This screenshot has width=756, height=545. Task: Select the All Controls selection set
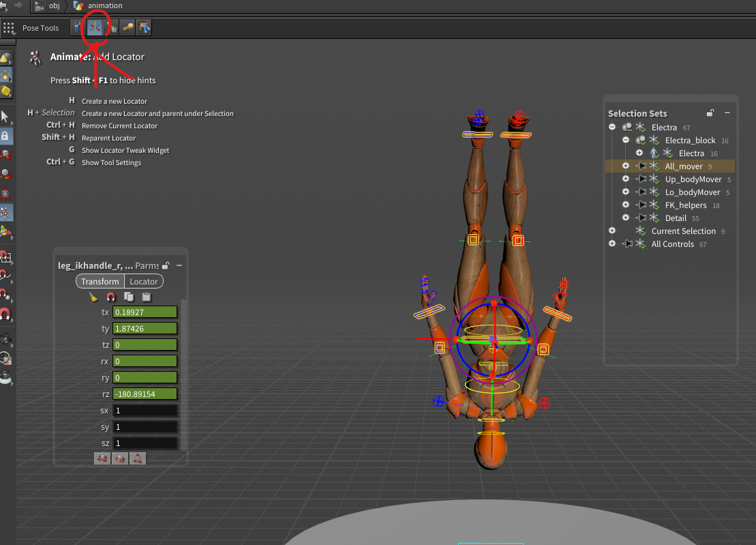(x=673, y=244)
